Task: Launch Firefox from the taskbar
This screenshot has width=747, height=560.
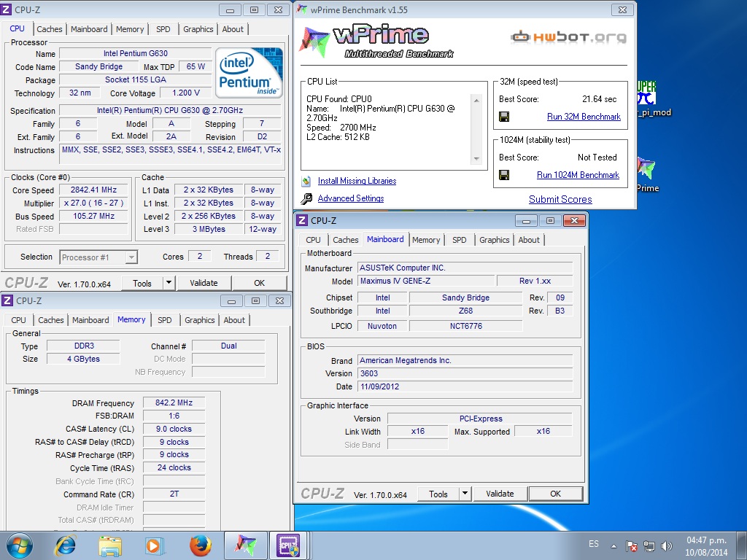Action: [x=200, y=545]
